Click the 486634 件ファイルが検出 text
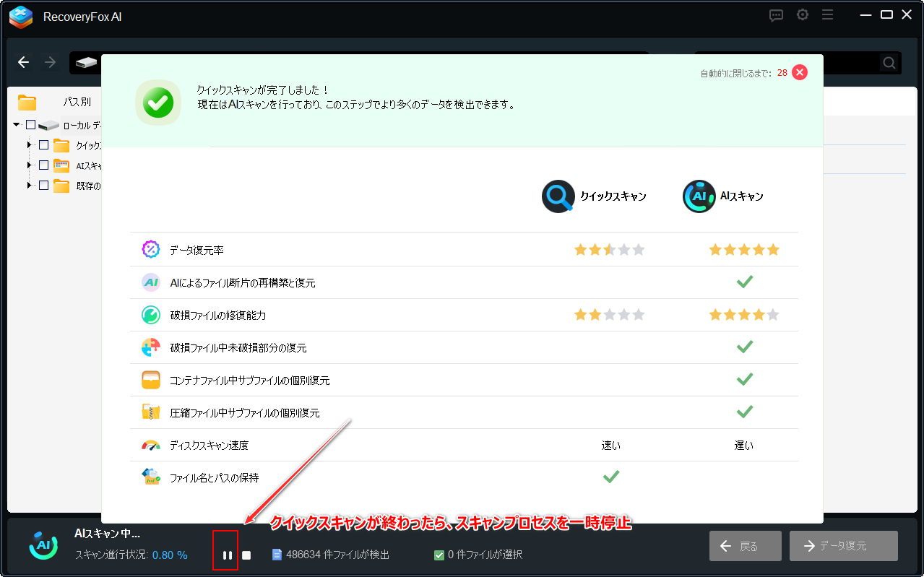This screenshot has width=924, height=577. pyautogui.click(x=337, y=555)
